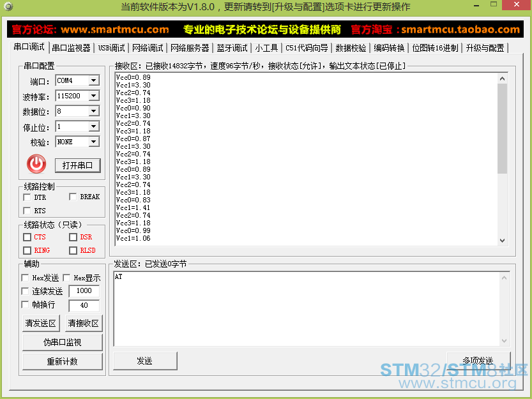
Task: Click the 连续发送 interval field showing 1000
Action: 84,290
